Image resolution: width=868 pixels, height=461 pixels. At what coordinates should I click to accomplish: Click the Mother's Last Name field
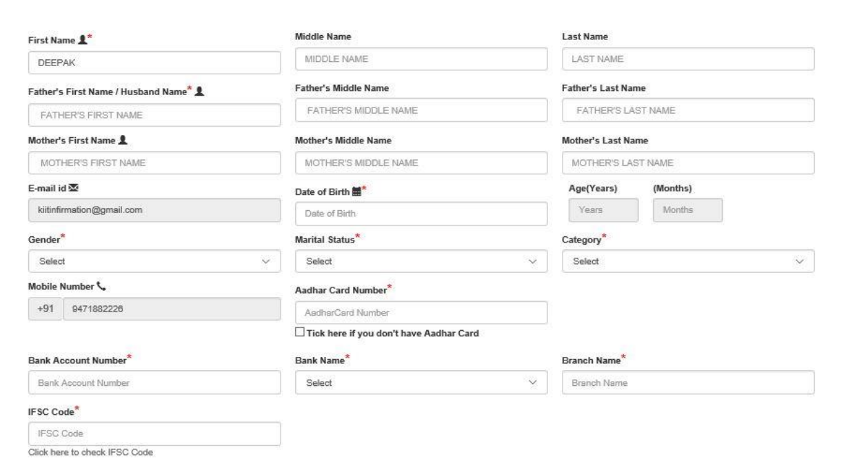(688, 163)
